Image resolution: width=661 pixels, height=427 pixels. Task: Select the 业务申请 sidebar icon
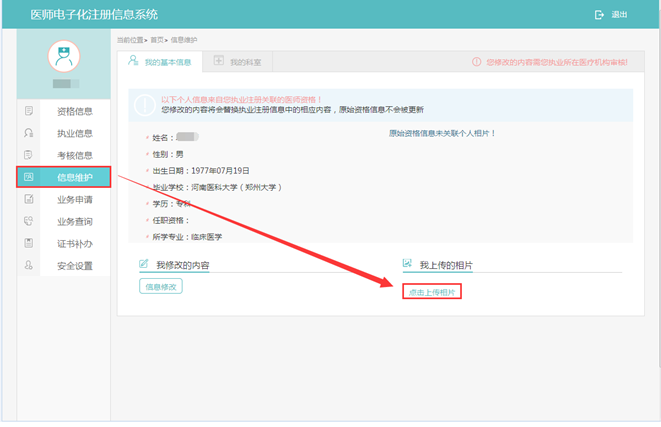click(x=29, y=199)
